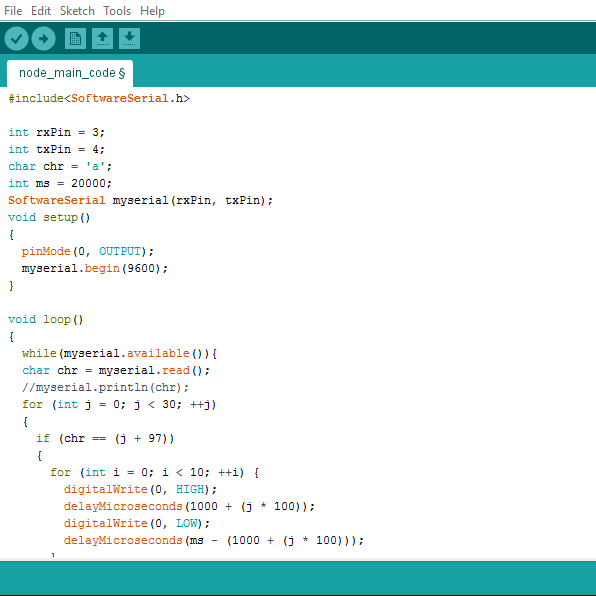Click the commented //myserial.println(chr) line
Viewport: 596px width, 596px height.
click(x=105, y=387)
